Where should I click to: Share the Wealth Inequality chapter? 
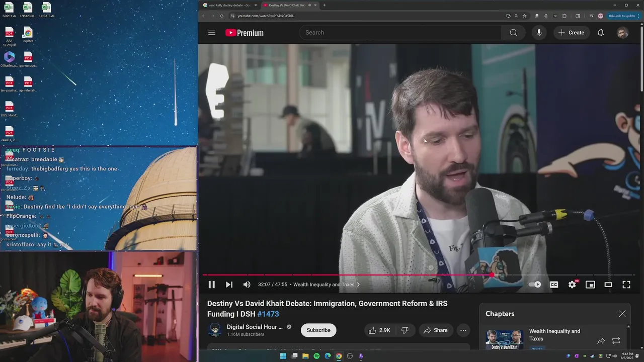(601, 341)
